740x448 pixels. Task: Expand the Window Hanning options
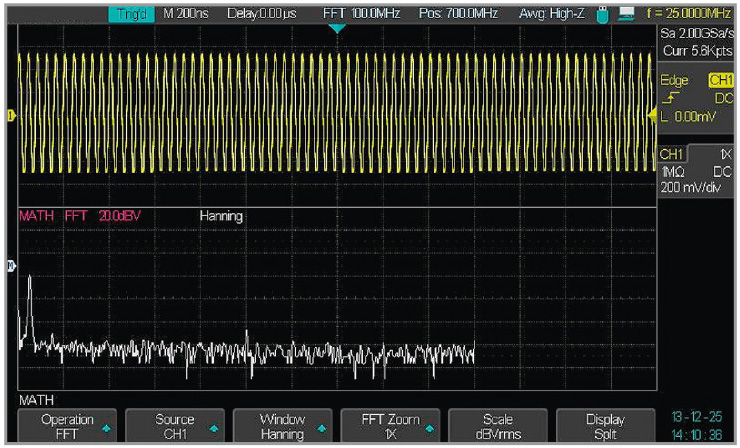pyautogui.click(x=282, y=427)
